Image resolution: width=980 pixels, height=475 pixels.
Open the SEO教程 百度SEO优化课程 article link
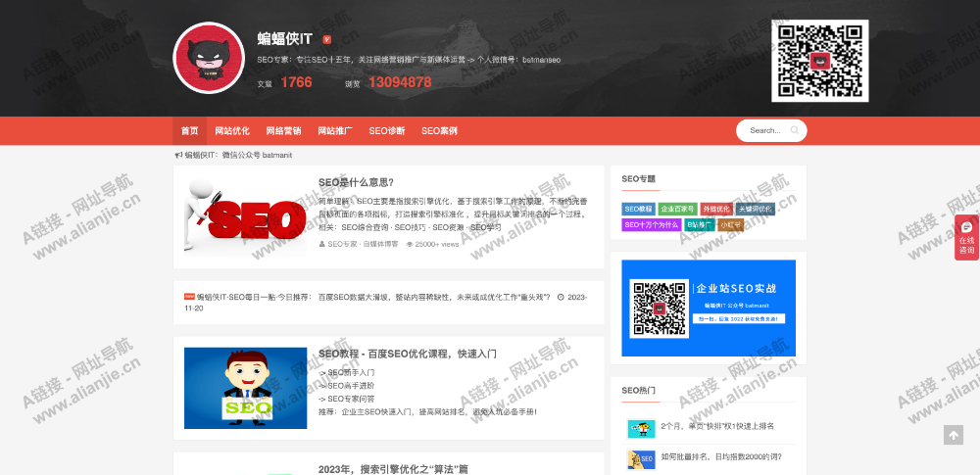pos(407,354)
